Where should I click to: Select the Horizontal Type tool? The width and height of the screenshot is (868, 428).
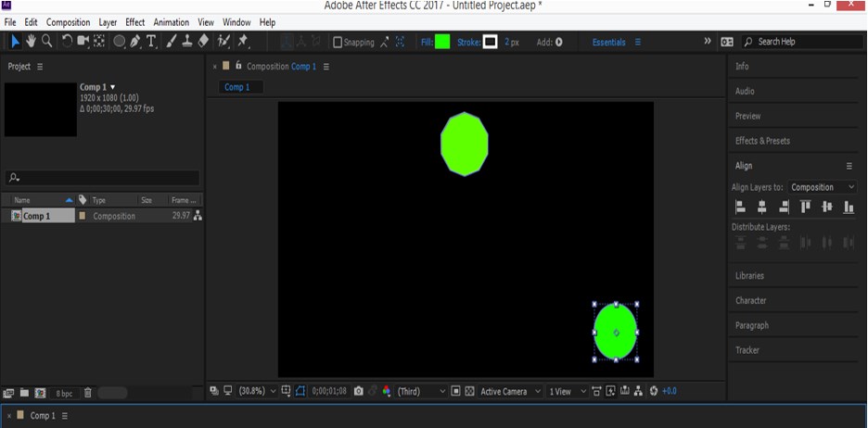[x=151, y=42]
